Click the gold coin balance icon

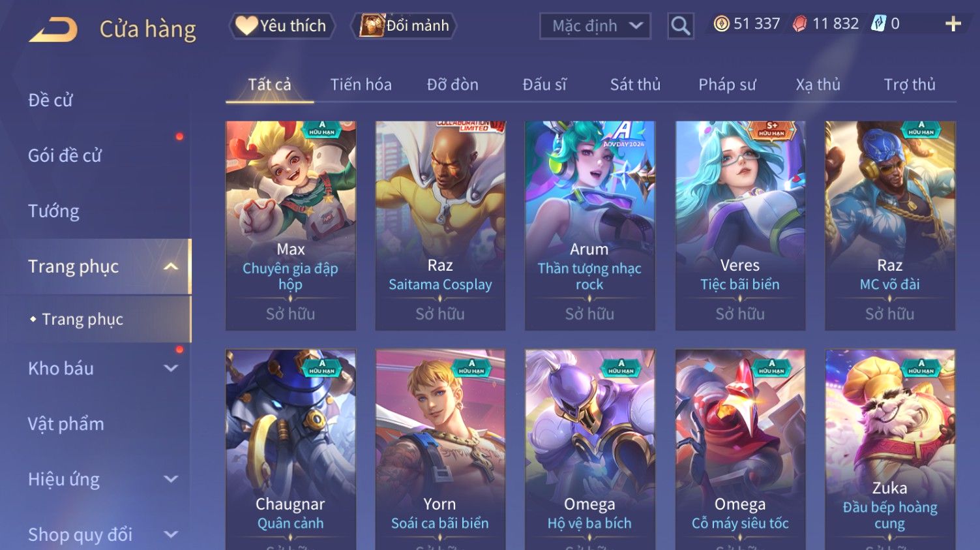(x=721, y=24)
